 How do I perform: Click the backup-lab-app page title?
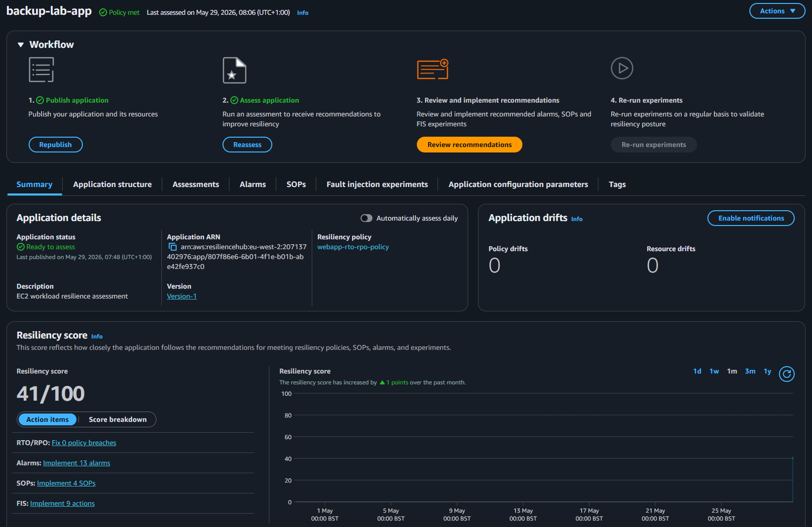point(49,11)
